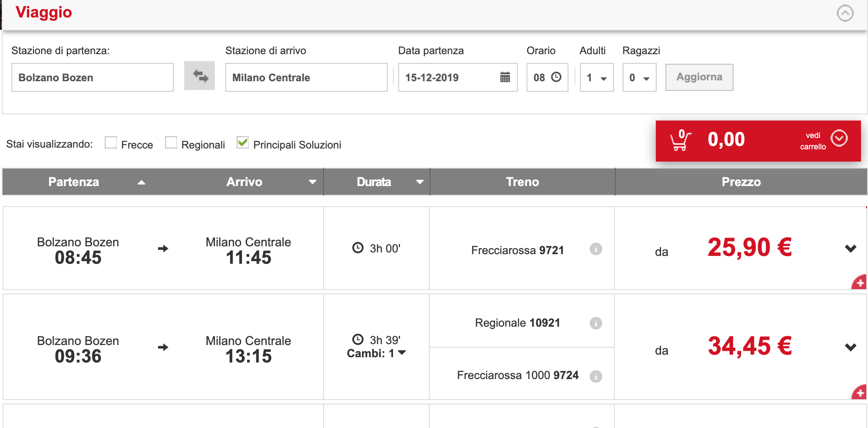Click the Prezzo column header

pos(741,182)
